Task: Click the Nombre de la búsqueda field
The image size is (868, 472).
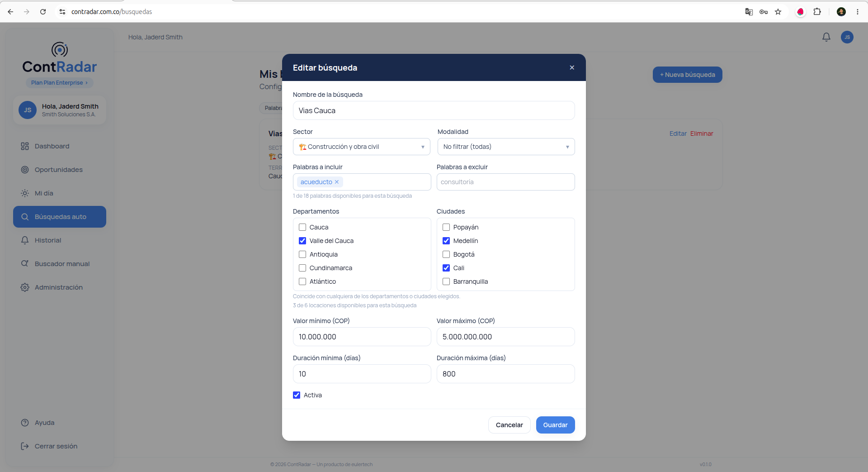Action: click(x=434, y=110)
